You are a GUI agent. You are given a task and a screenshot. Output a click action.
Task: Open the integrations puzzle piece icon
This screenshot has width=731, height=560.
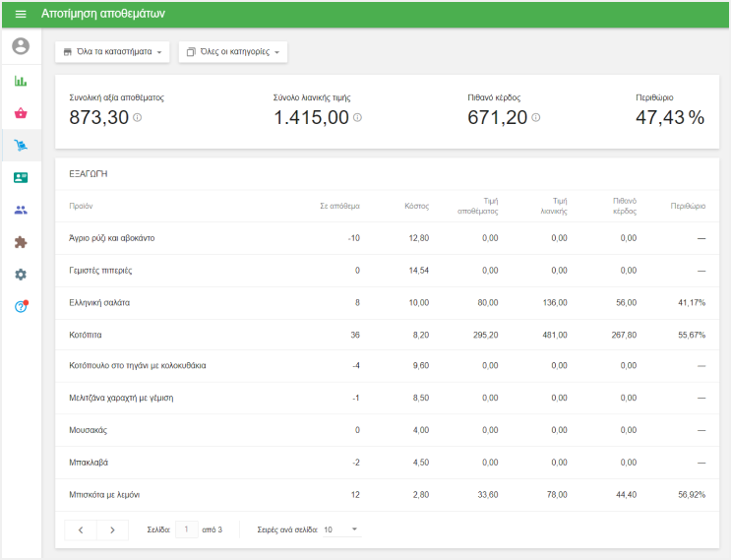(21, 242)
